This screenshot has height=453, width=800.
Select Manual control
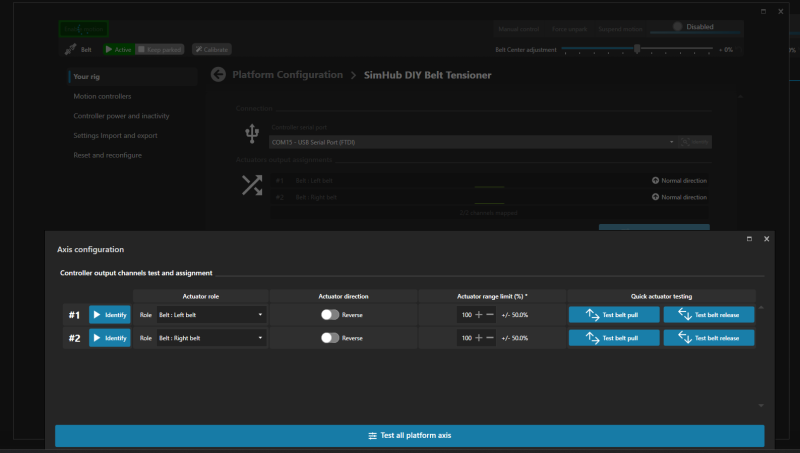point(518,29)
